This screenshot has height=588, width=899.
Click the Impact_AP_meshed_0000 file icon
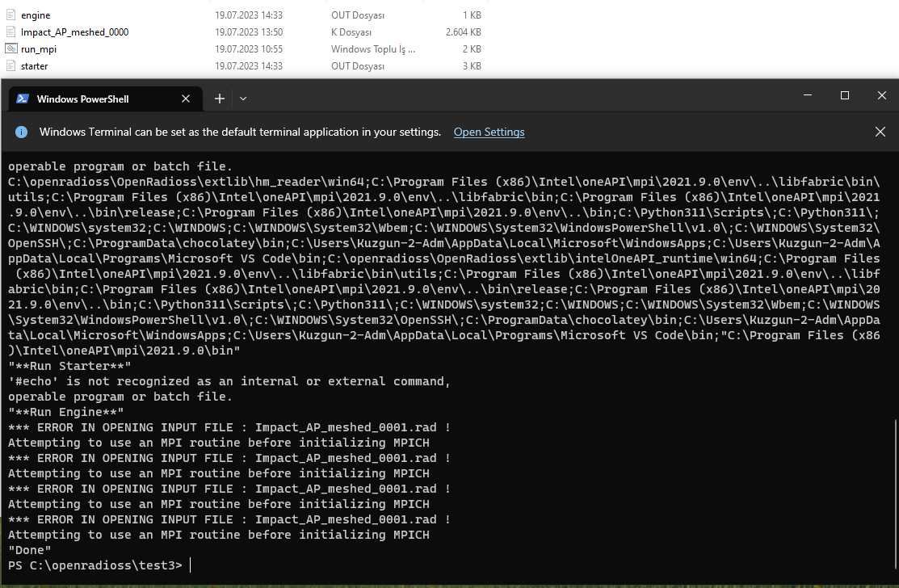[x=10, y=31]
